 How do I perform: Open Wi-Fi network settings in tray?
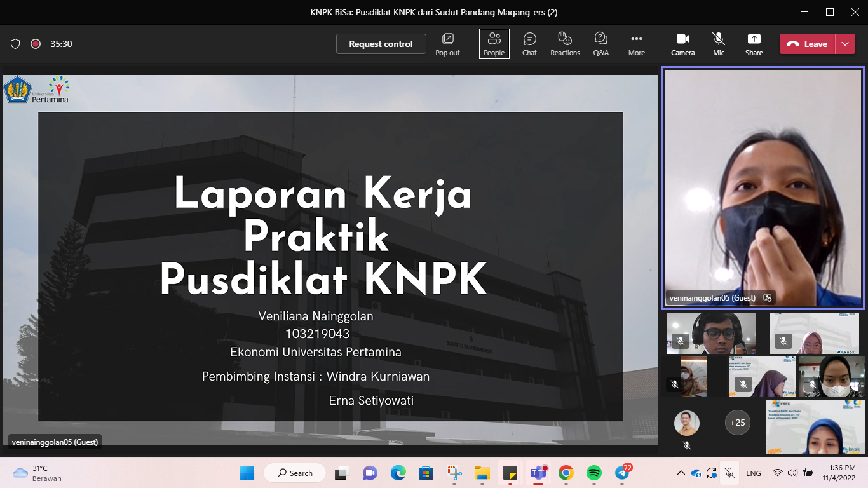777,473
